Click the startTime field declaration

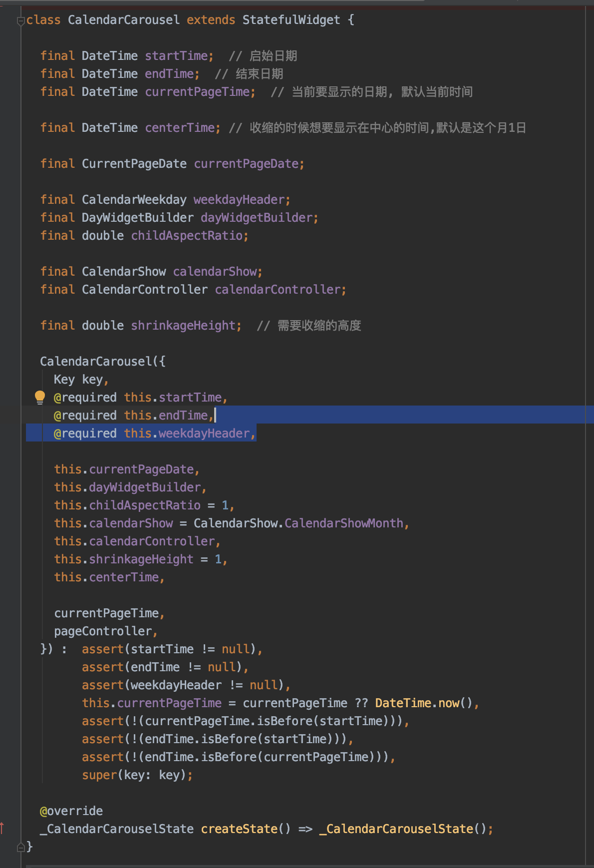pos(127,56)
